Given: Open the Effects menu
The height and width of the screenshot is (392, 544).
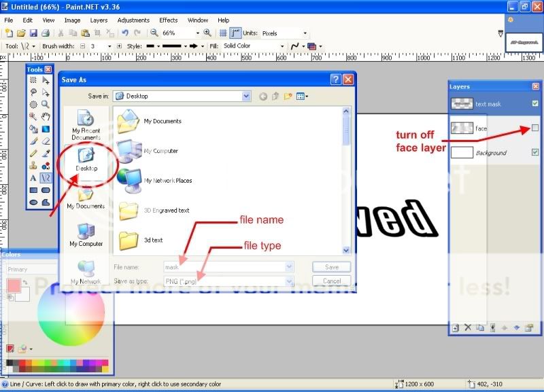Looking at the screenshot, I should [x=168, y=20].
